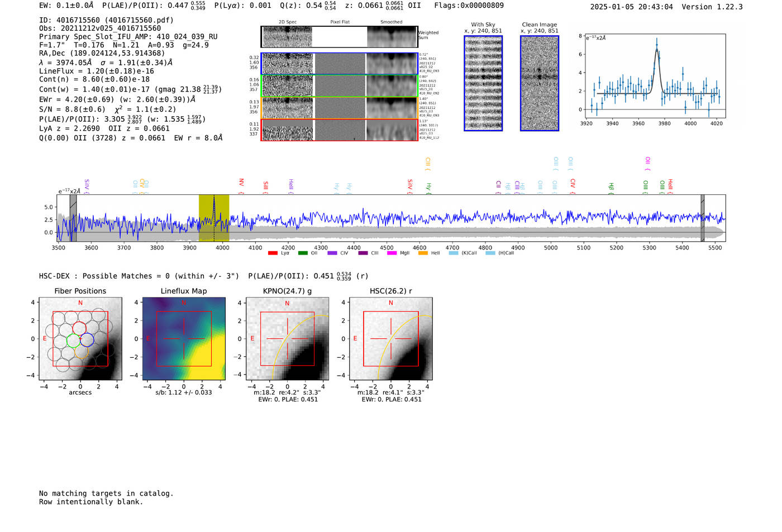The image size is (782, 532).
Task: Click the LyA z = 2.2690 text
Action: tap(69, 128)
